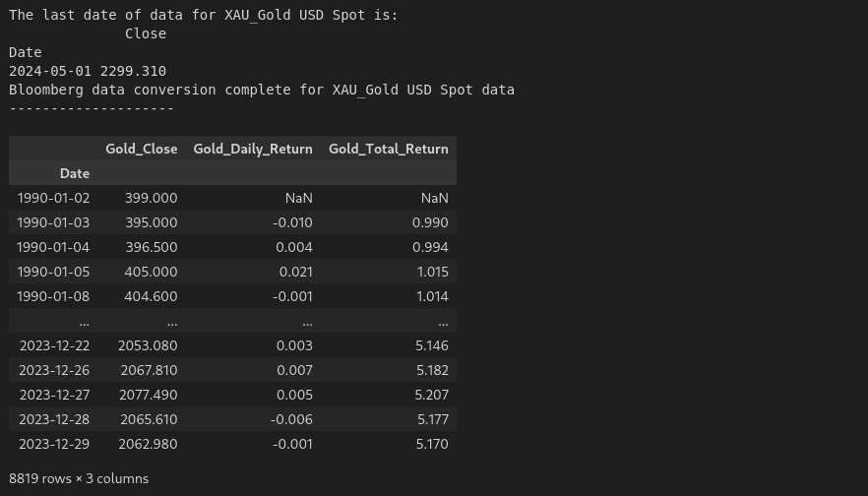Click total return 5.177
Image resolution: width=868 pixels, height=496 pixels.
tap(433, 419)
